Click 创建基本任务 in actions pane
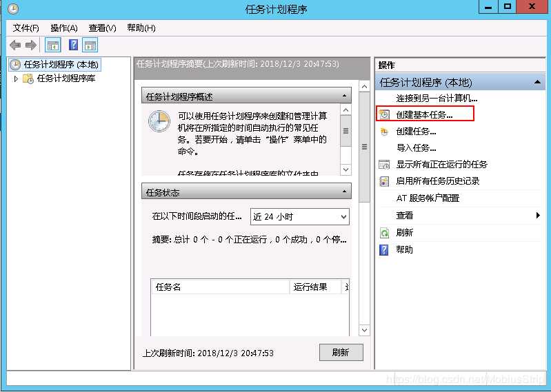 (424, 114)
